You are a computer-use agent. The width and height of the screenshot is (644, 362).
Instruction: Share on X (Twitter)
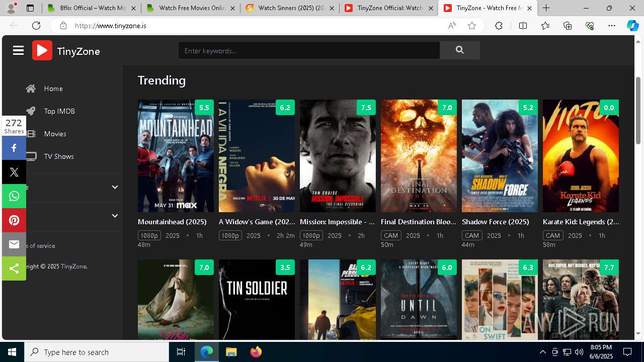pyautogui.click(x=14, y=172)
